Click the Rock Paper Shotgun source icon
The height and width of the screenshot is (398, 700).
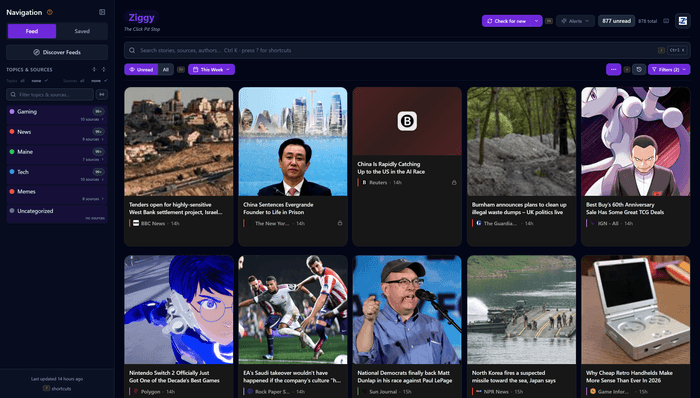coord(250,391)
